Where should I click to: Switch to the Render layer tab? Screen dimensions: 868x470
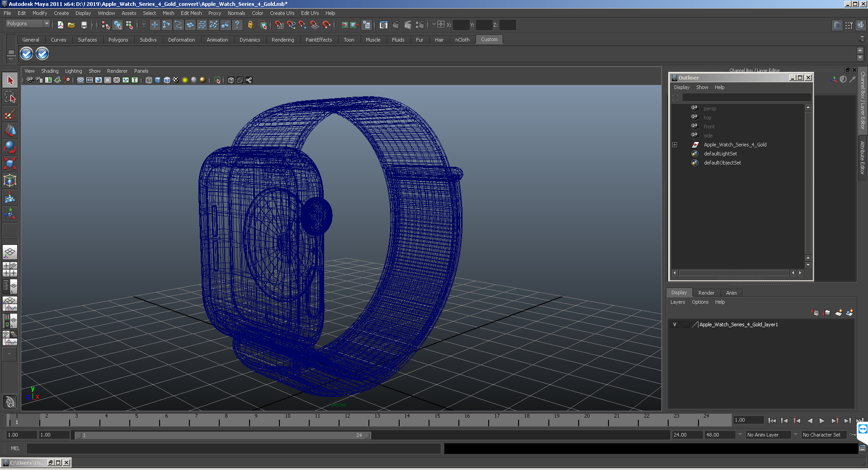click(x=706, y=293)
